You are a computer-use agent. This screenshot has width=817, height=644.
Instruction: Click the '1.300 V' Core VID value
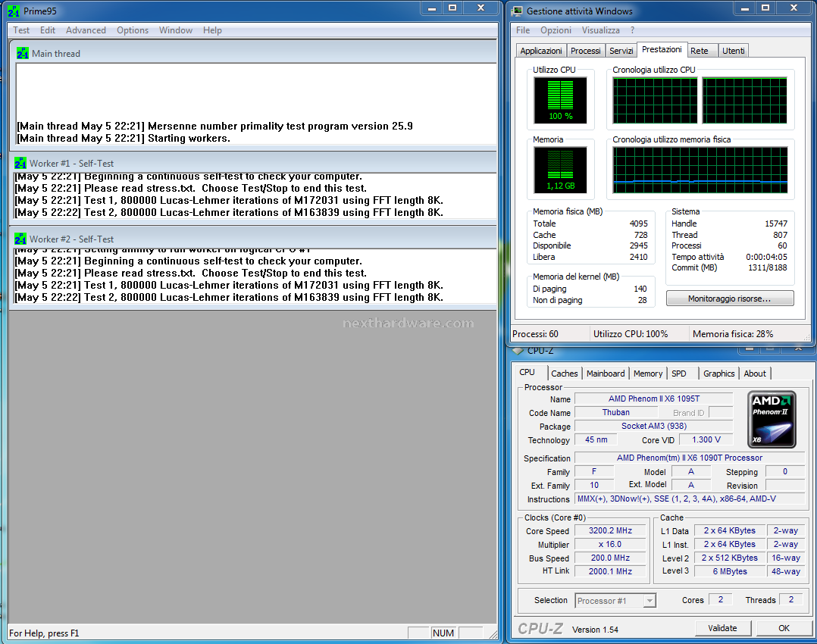pos(706,439)
